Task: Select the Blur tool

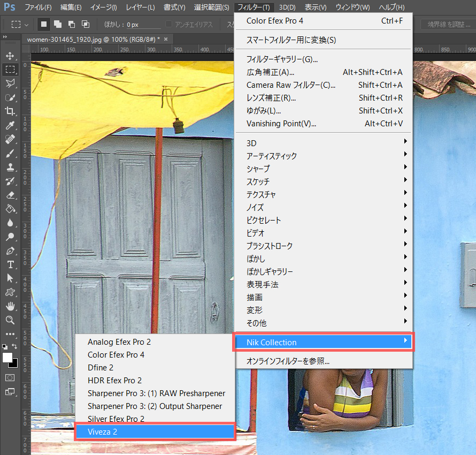Action: [10, 223]
